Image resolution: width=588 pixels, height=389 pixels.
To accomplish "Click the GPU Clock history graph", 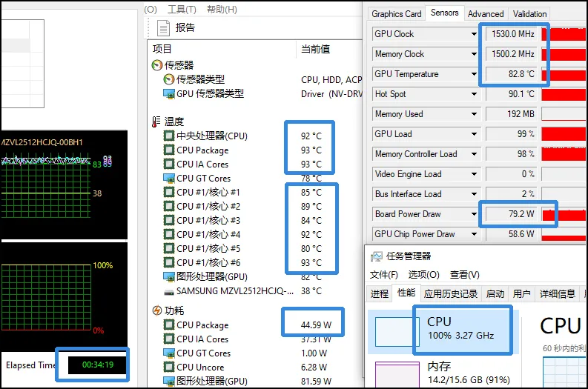I will 564,34.
